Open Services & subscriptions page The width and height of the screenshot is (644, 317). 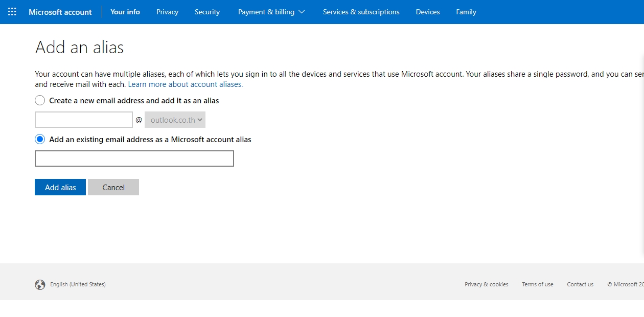[x=361, y=12]
